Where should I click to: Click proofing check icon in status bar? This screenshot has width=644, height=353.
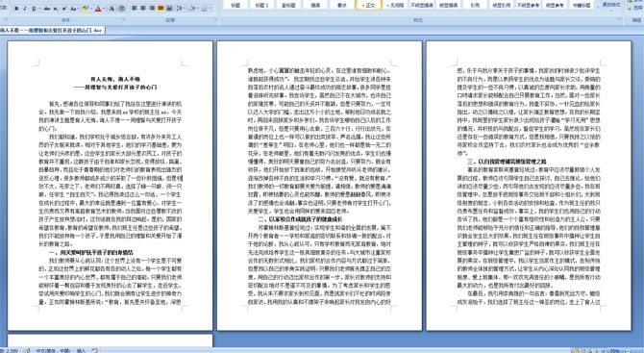pos(27,350)
